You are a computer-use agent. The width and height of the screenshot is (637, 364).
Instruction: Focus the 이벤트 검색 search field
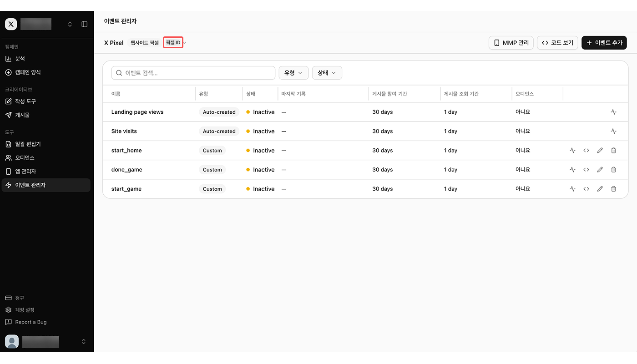pyautogui.click(x=193, y=73)
